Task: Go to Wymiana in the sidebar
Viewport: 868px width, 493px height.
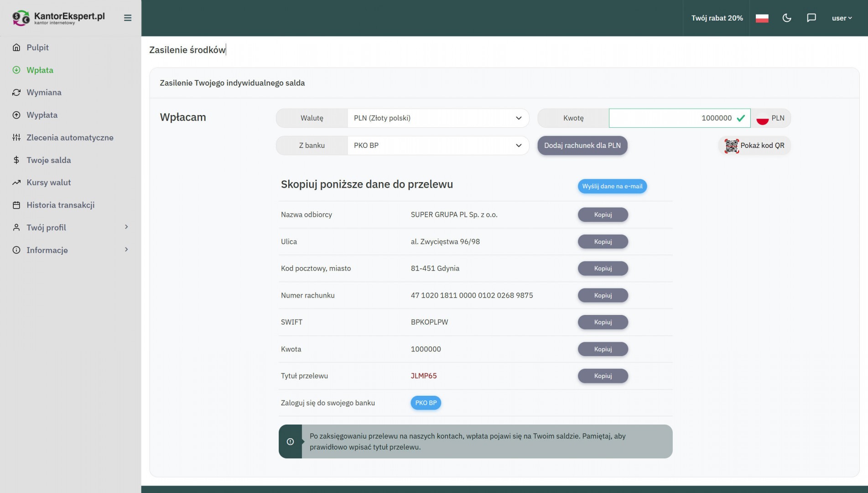Action: 44,92
